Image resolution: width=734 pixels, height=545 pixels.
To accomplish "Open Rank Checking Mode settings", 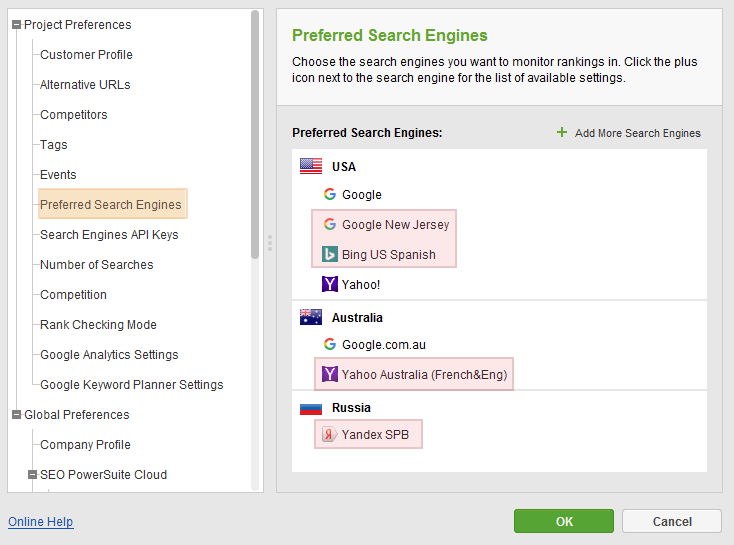I will tap(98, 324).
